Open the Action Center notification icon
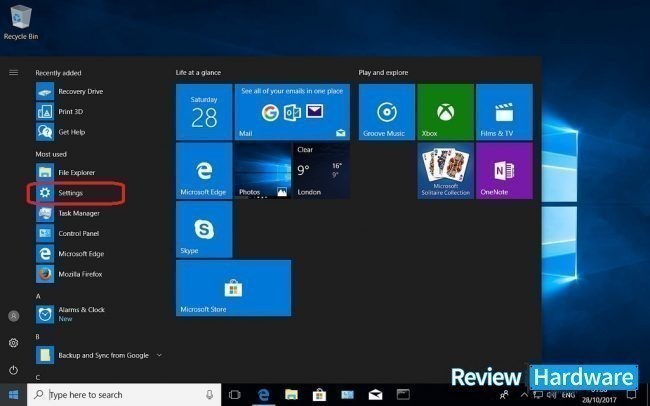The width and height of the screenshot is (650, 406). (x=631, y=394)
